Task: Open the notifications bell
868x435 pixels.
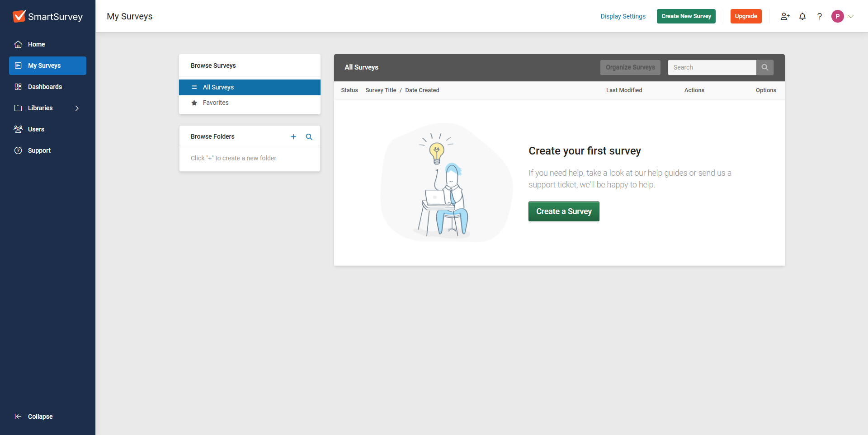Action: click(x=802, y=16)
